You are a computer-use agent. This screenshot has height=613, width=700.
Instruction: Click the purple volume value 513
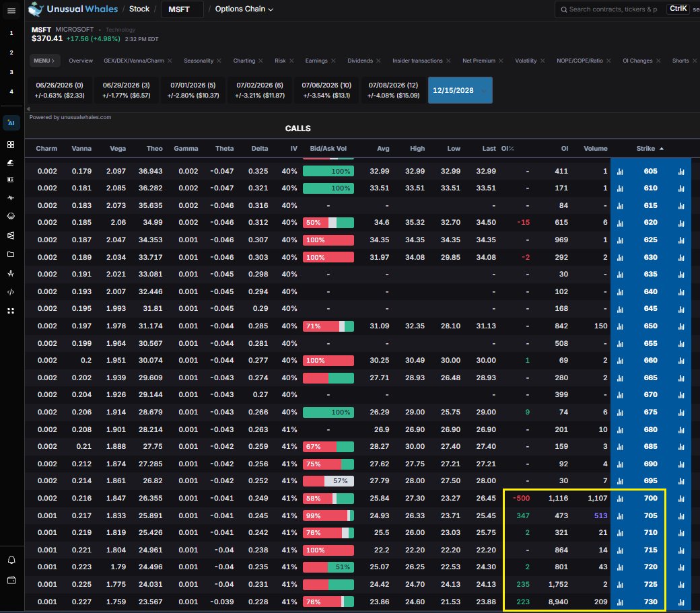[x=601, y=515]
